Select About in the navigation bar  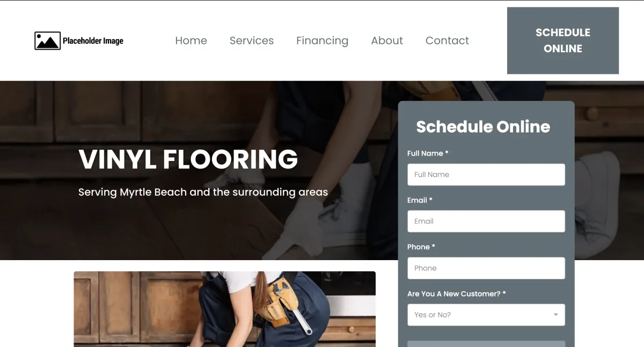point(387,41)
